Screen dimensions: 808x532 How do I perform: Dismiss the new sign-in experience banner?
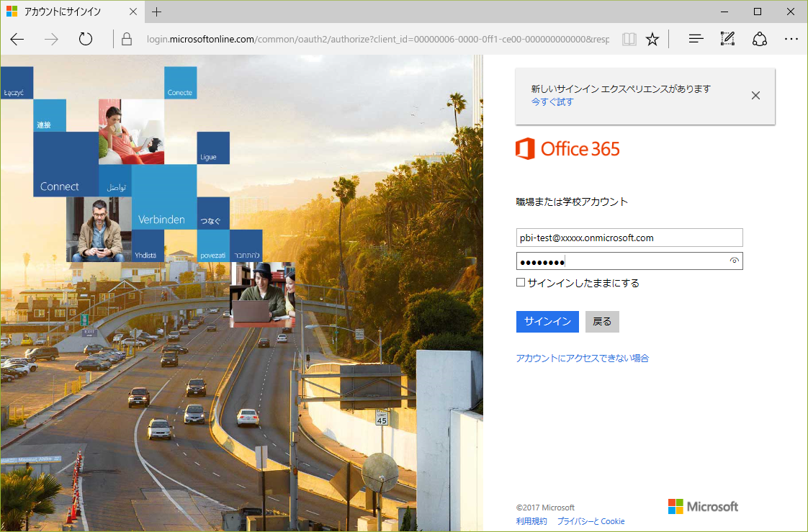[x=755, y=95]
